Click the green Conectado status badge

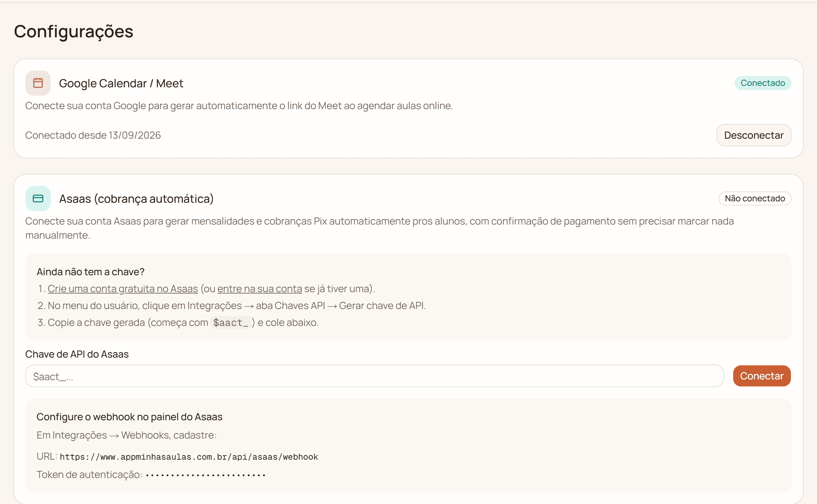(763, 83)
